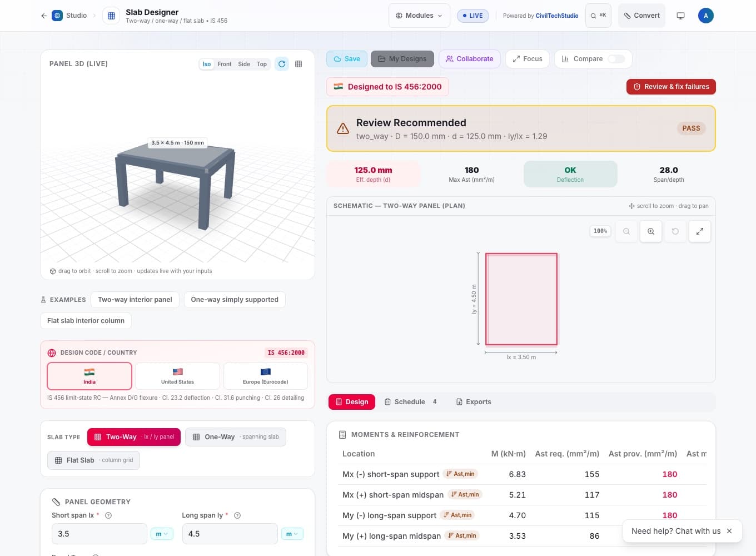Select United States design code
Screen dimensions: 756x556
pyautogui.click(x=177, y=376)
